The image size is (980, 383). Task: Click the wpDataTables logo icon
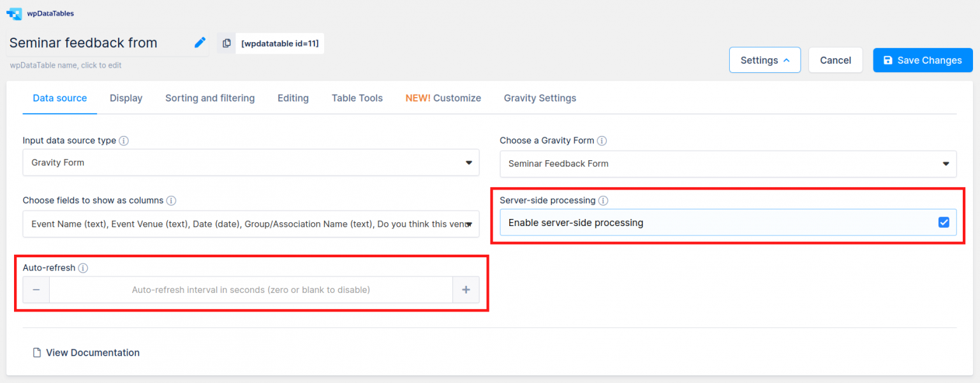point(14,13)
